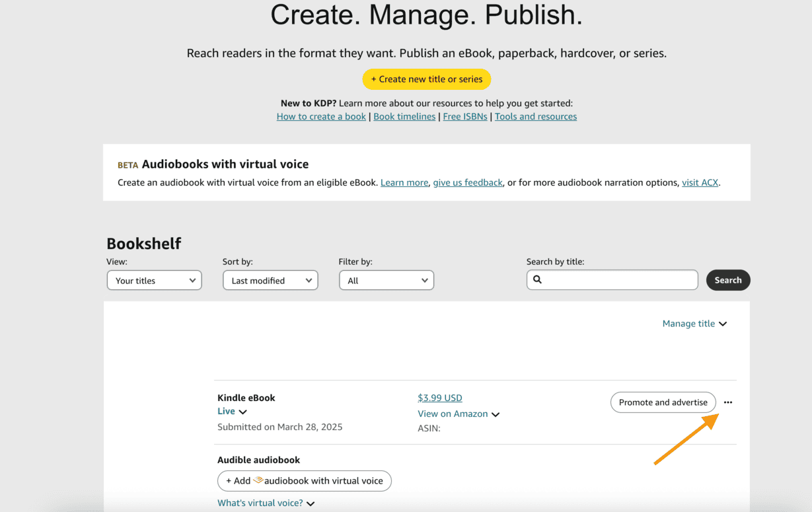The height and width of the screenshot is (512, 812).
Task: Click 'Create new title or series'
Action: 426,79
